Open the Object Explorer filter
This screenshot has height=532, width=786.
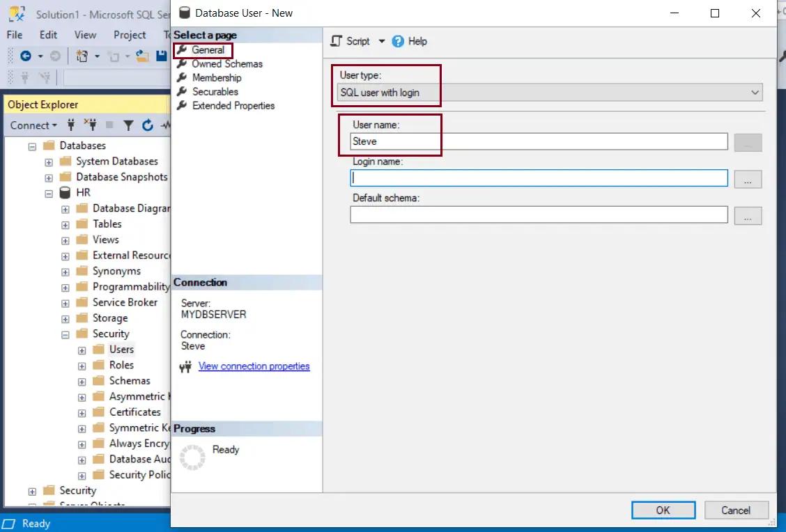point(128,125)
